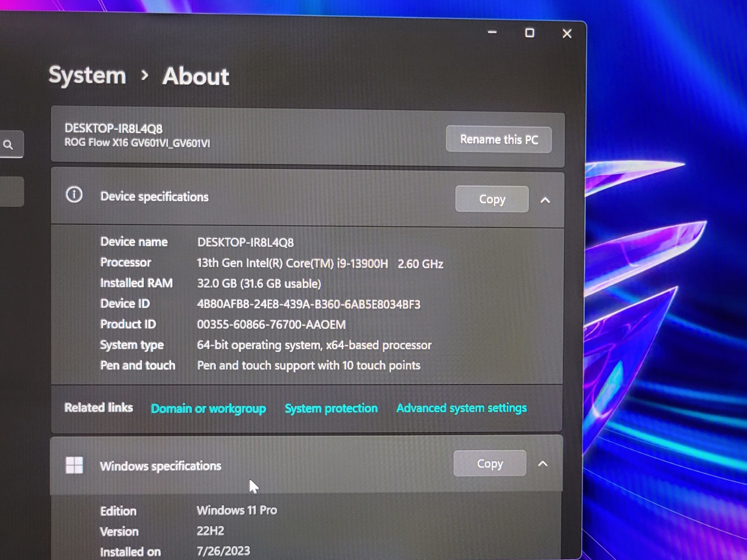This screenshot has width=747, height=560.
Task: Click the sidebar search input field
Action: (12, 144)
